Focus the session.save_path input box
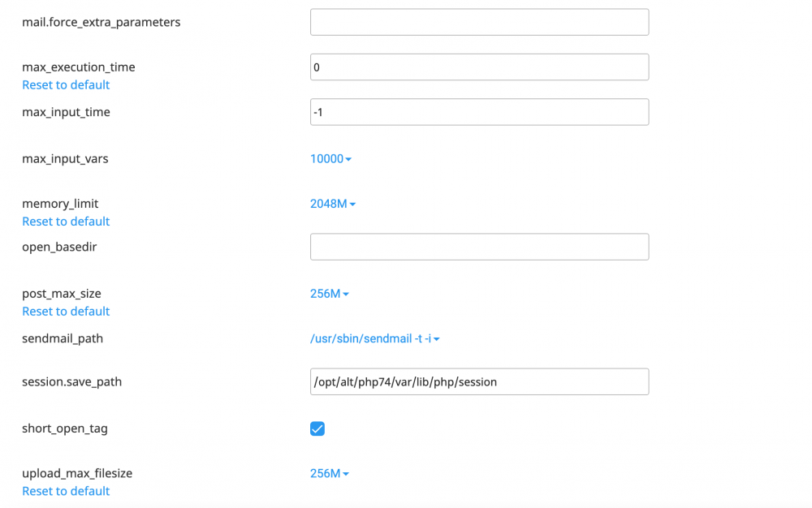Viewport: 812px width, 508px height. pos(479,381)
